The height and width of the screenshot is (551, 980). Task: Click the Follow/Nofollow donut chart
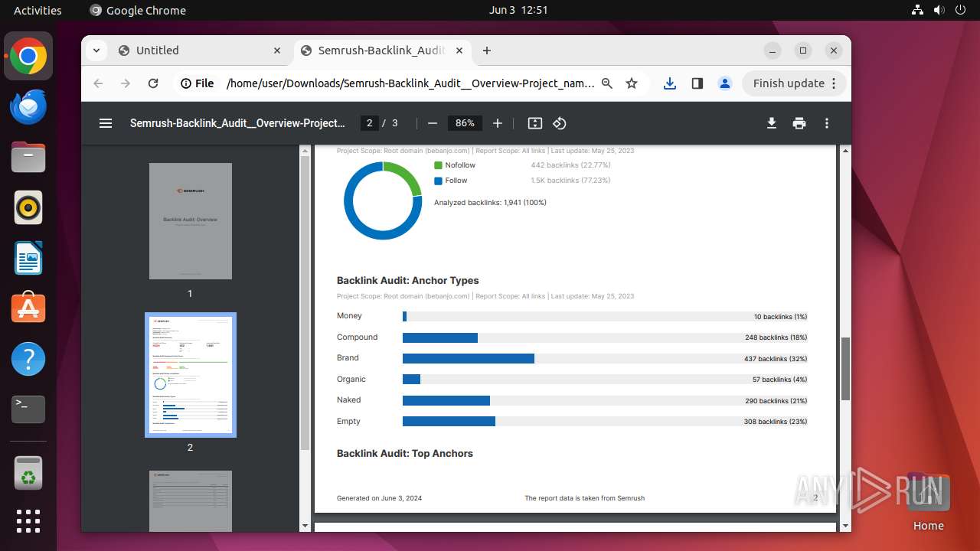point(383,201)
